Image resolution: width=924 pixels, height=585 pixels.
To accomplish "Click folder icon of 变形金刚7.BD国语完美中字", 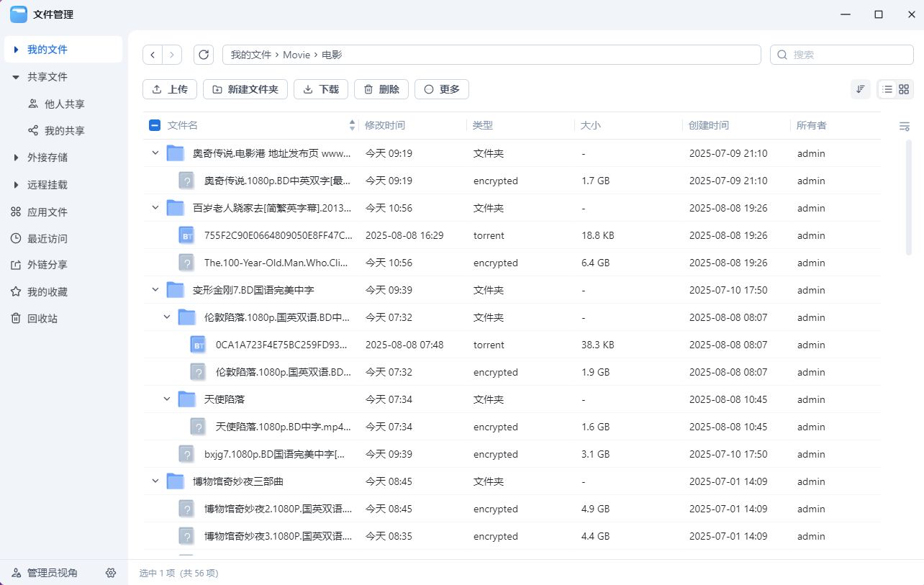I will pyautogui.click(x=175, y=290).
